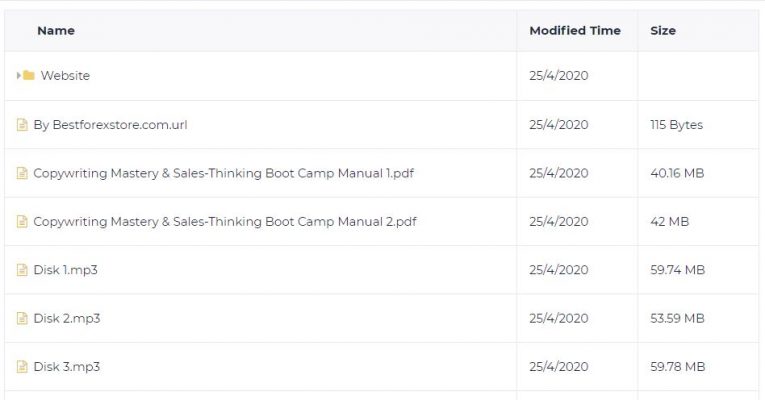Click the Name column header
Image resolution: width=765 pixels, height=400 pixels.
[x=56, y=31]
